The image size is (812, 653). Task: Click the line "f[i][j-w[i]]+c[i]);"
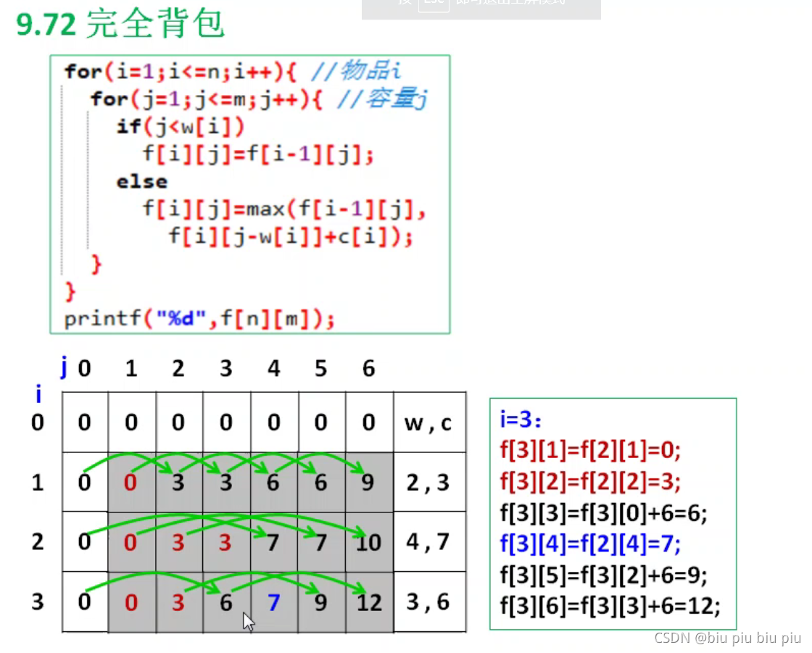[291, 237]
